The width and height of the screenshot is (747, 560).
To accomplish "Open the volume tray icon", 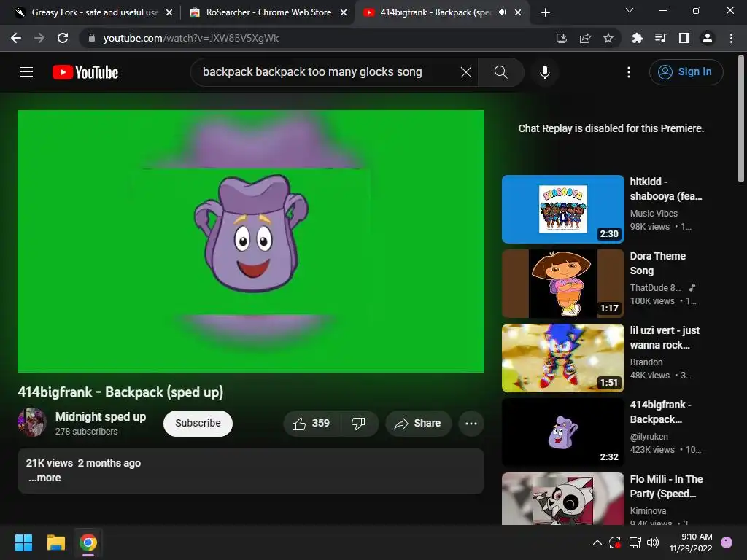I will click(x=653, y=542).
